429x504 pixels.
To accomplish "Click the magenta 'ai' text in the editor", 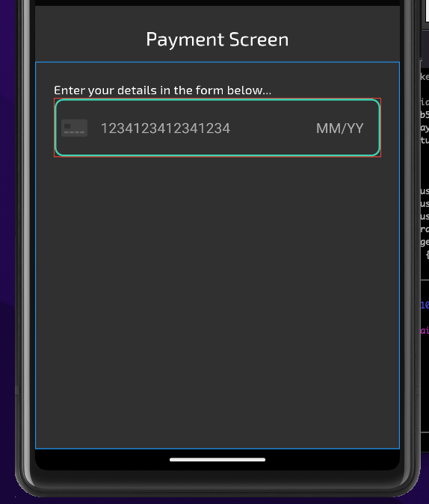I will (425, 330).
